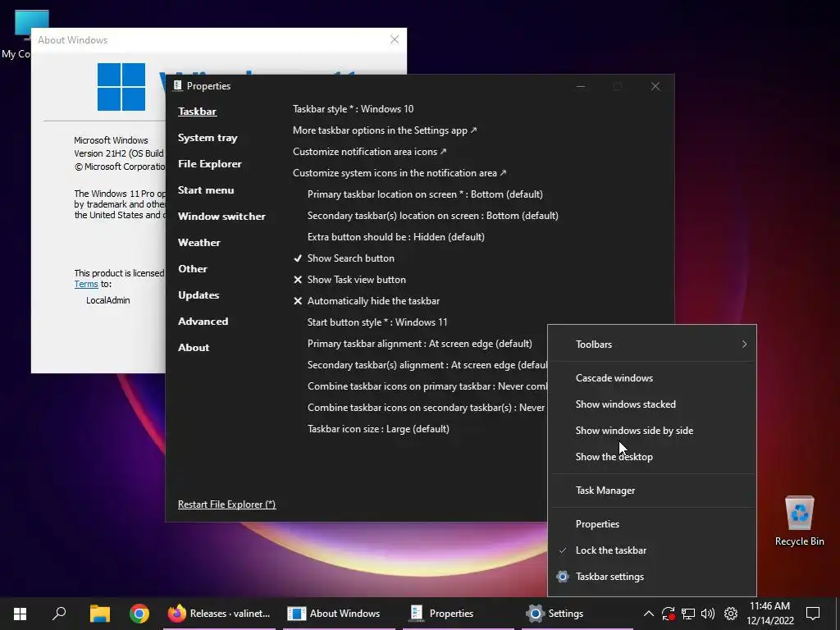Open volume speaker tray icon
The height and width of the screenshot is (630, 840).
pos(708,614)
